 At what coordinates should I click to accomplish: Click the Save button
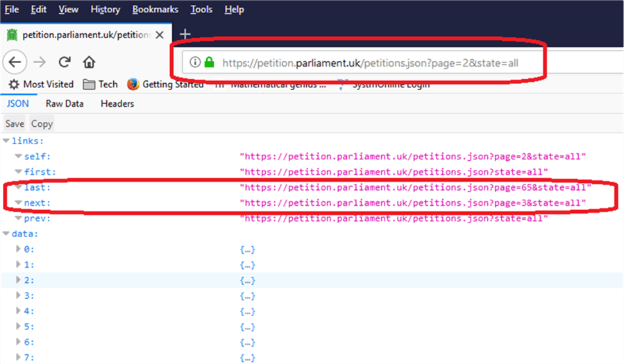pyautogui.click(x=15, y=123)
